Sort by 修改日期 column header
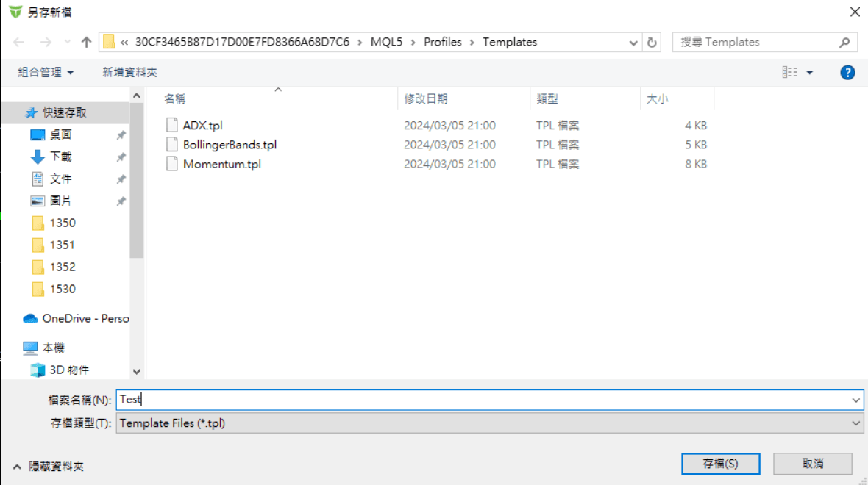The image size is (868, 485). [x=426, y=99]
